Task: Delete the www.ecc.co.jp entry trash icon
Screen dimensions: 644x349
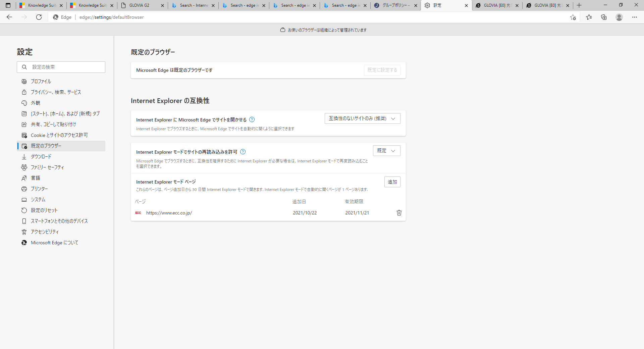Action: (x=399, y=213)
